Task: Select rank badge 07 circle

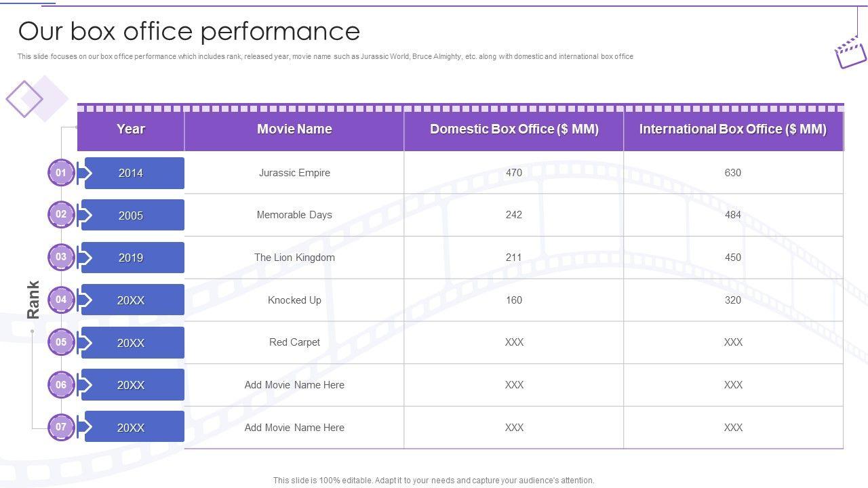Action: [61, 428]
